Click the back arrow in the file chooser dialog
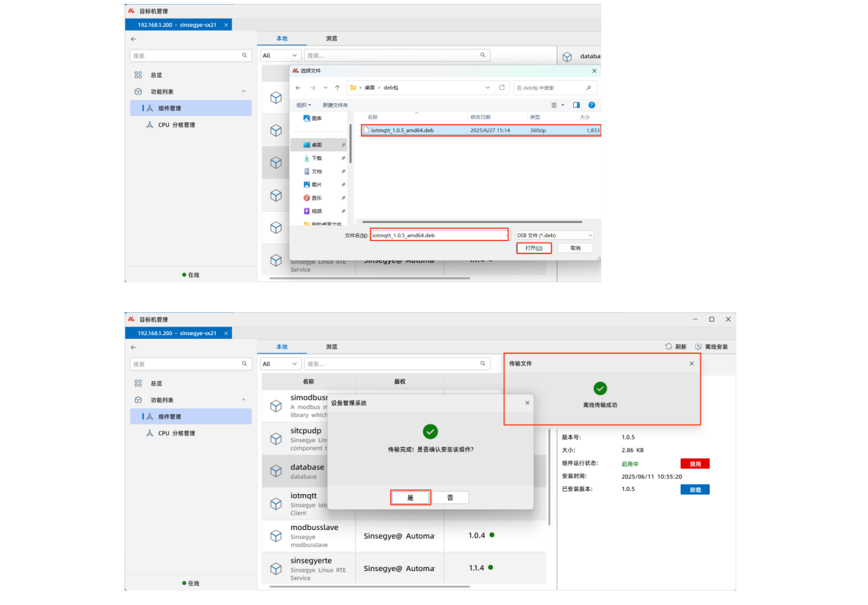The image size is (868, 605). [x=298, y=87]
